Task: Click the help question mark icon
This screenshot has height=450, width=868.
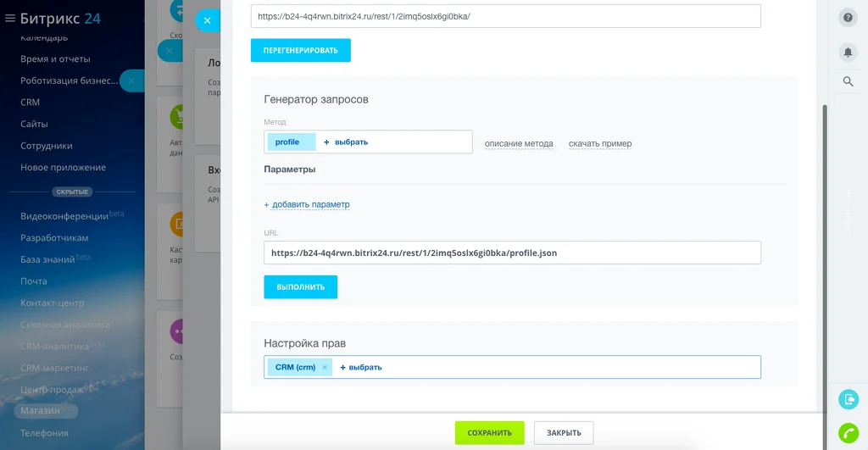Action: coord(848,18)
